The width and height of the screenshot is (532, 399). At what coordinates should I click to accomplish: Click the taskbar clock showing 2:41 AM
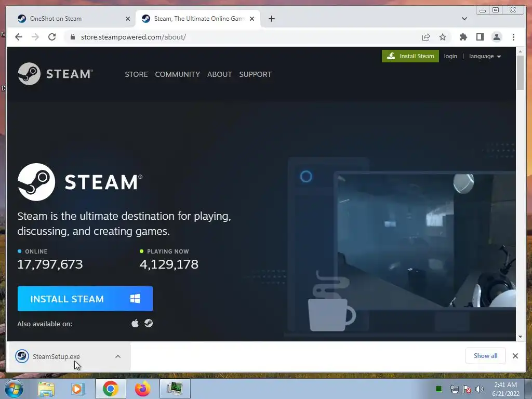[506, 389]
